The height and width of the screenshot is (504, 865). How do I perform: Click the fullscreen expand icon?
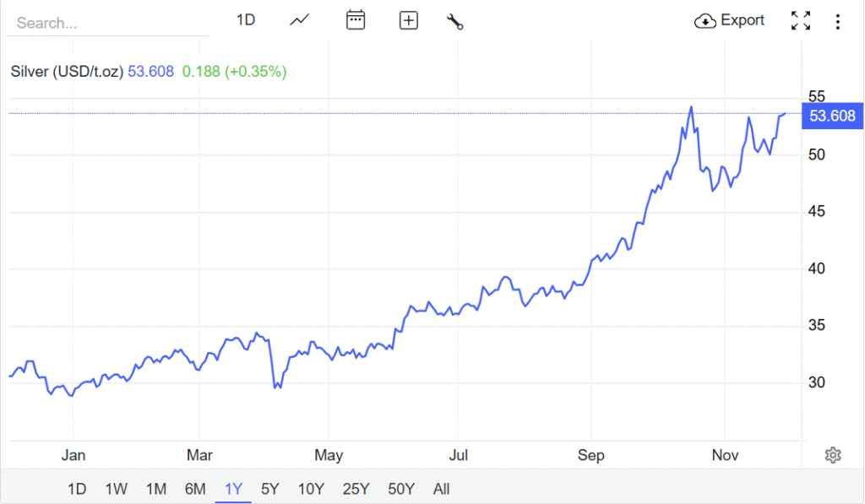point(800,21)
